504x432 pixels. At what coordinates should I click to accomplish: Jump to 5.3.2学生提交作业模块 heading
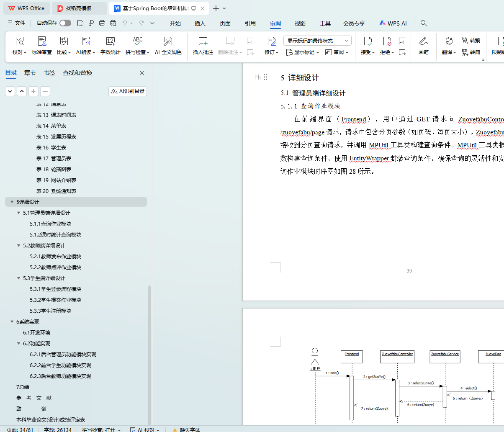tap(55, 300)
